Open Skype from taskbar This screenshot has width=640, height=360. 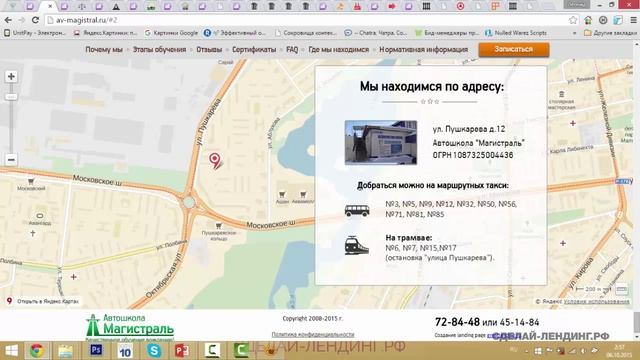pyautogui.click(x=154, y=351)
